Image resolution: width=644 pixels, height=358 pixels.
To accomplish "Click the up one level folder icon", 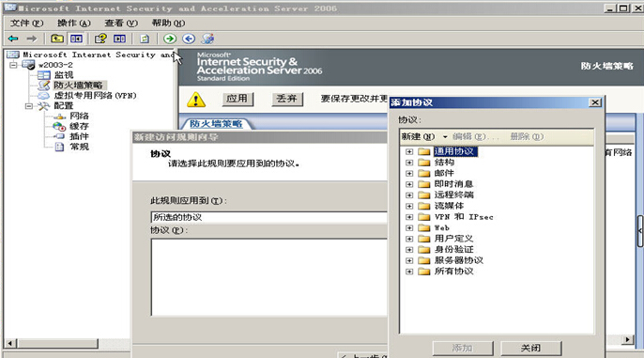I will (56, 39).
